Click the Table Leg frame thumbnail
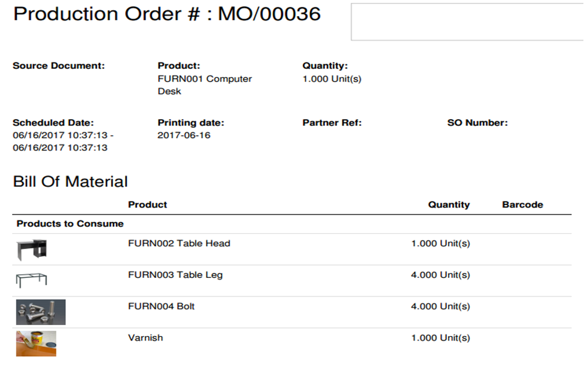 click(32, 280)
